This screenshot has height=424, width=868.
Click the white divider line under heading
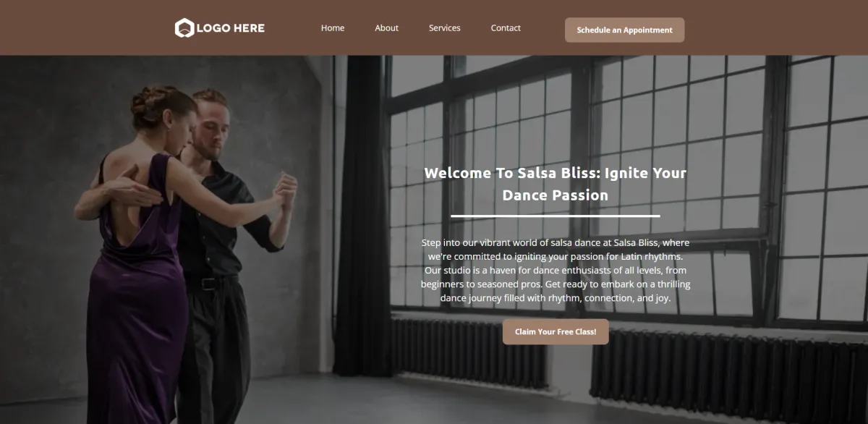point(556,216)
